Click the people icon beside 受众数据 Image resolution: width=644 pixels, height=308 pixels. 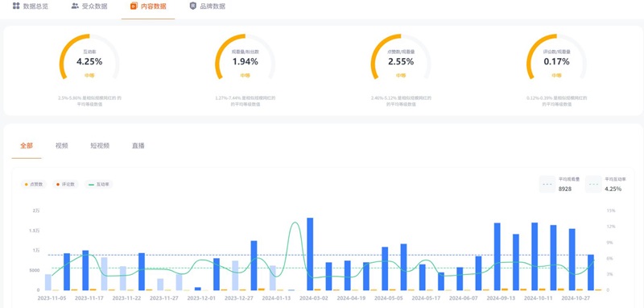(75, 6)
